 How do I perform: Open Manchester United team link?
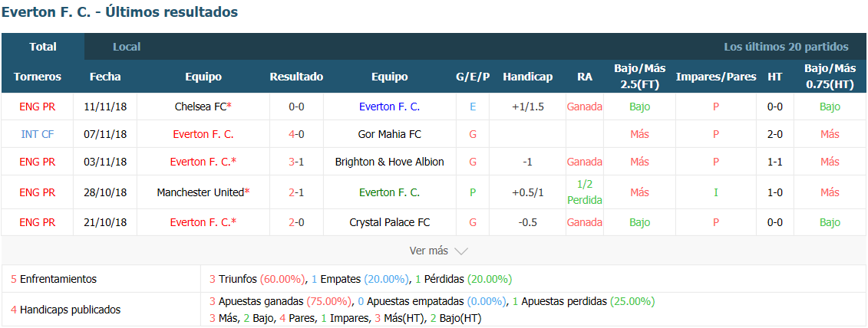click(x=200, y=192)
